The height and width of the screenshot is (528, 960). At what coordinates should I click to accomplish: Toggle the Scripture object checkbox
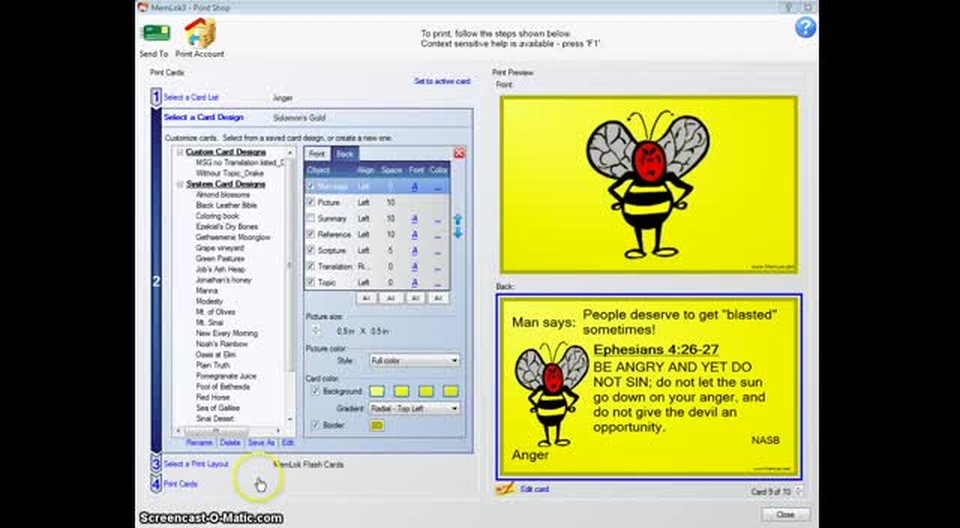311,251
